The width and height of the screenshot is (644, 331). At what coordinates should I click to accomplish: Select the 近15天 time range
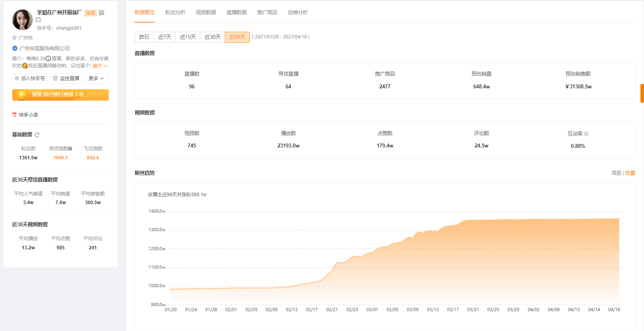[188, 37]
